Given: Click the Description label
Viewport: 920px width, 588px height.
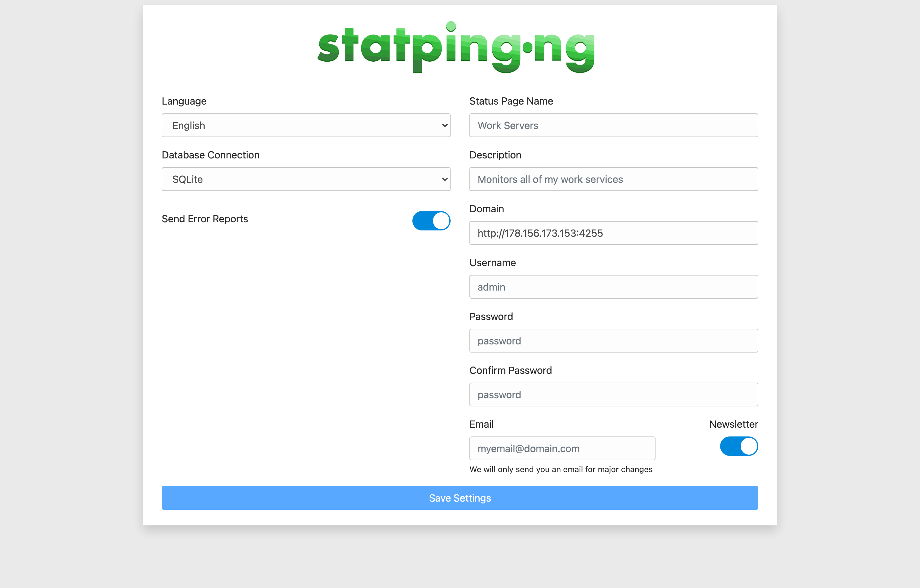Looking at the screenshot, I should pyautogui.click(x=495, y=155).
